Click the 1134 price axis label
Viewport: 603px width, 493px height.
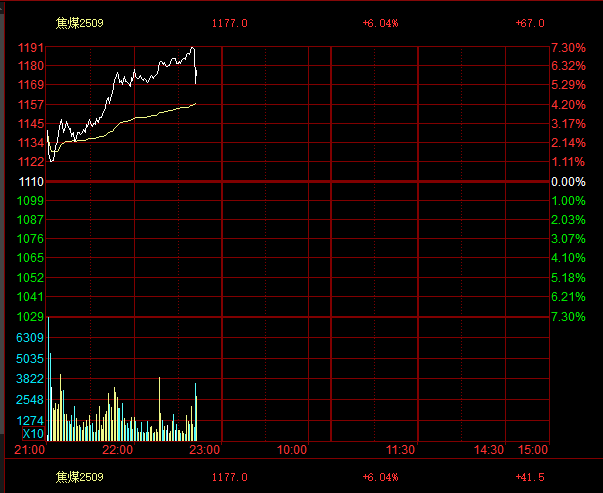(31, 143)
